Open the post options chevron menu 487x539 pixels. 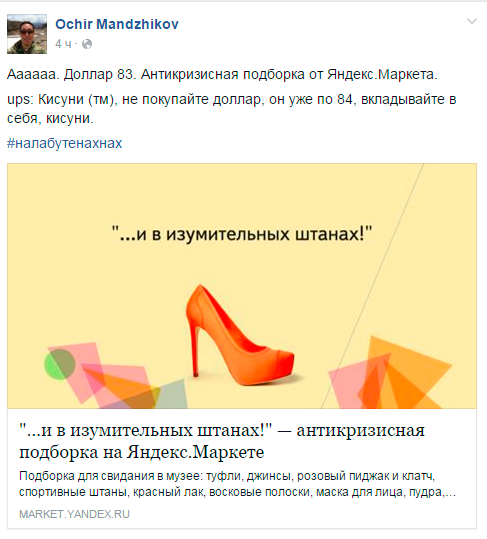click(472, 21)
